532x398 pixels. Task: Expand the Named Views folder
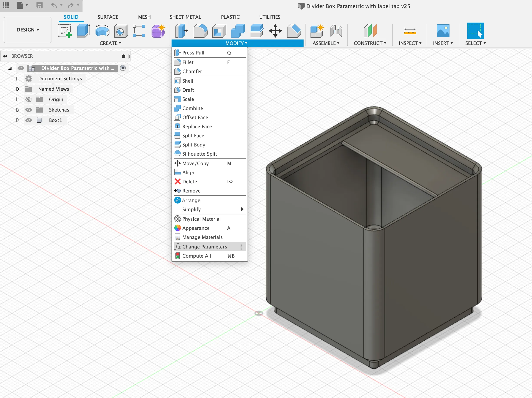pos(18,89)
